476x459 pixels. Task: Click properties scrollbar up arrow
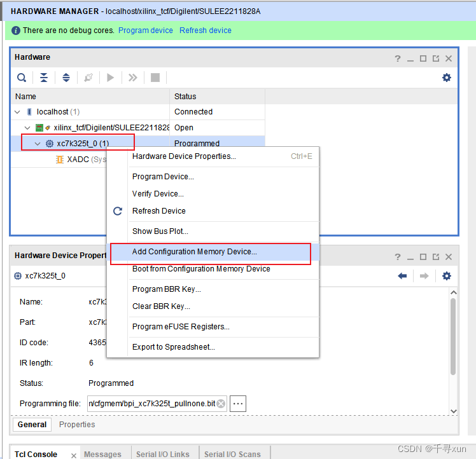click(454, 292)
